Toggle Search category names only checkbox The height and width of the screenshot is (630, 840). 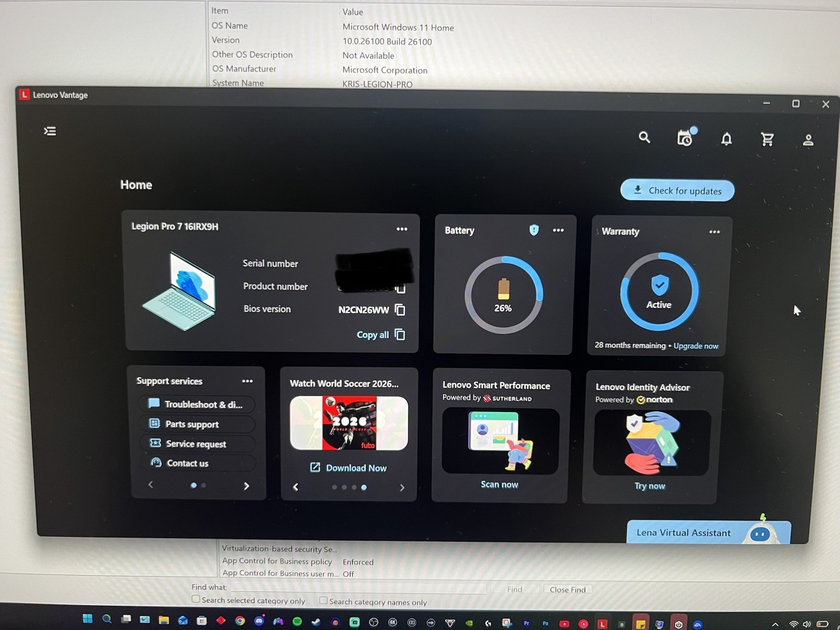(323, 601)
